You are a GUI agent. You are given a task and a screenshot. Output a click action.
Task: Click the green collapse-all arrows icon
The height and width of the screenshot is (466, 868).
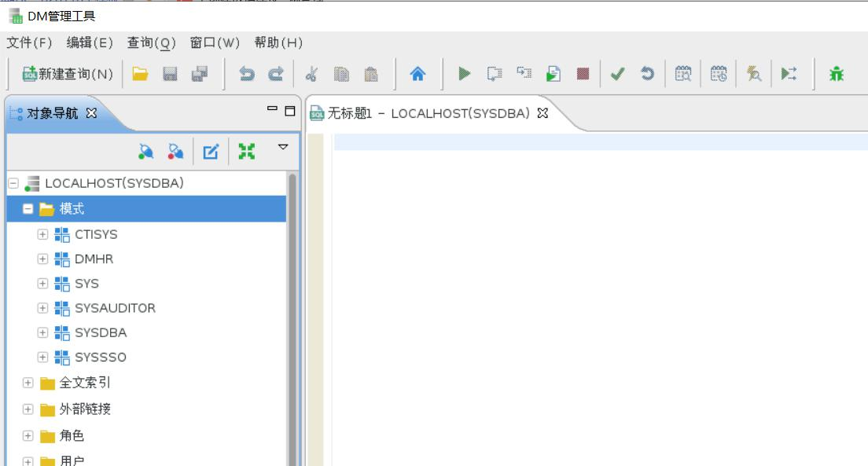pyautogui.click(x=246, y=151)
